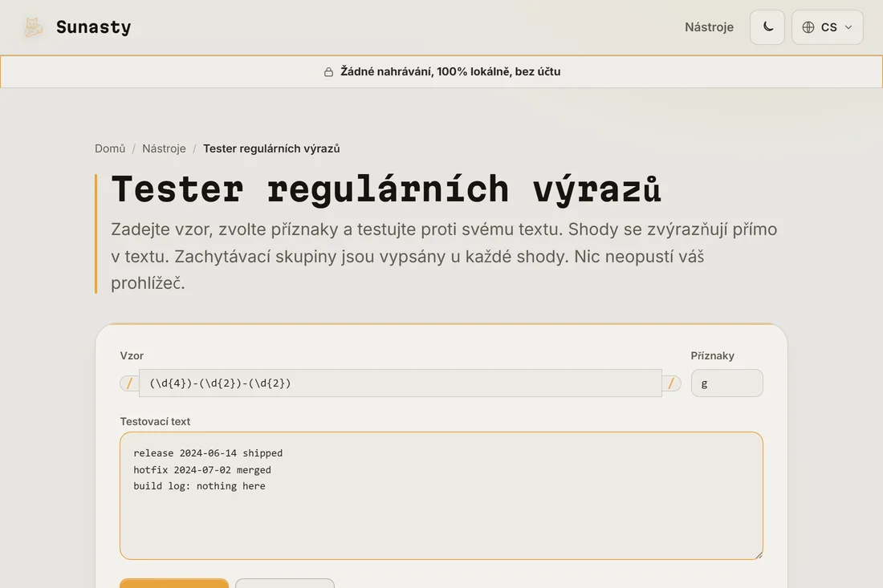Click the Vzor field label
The width and height of the screenshot is (883, 588).
pos(132,355)
